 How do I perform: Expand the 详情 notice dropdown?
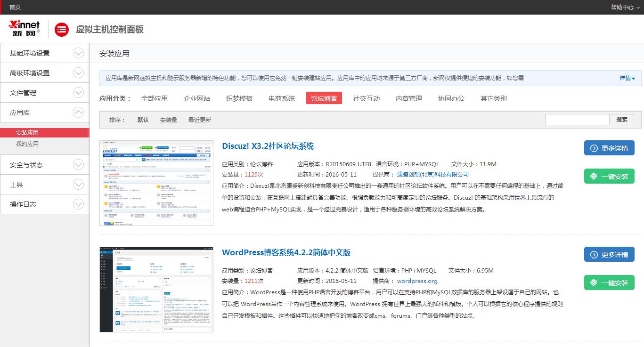pyautogui.click(x=627, y=78)
